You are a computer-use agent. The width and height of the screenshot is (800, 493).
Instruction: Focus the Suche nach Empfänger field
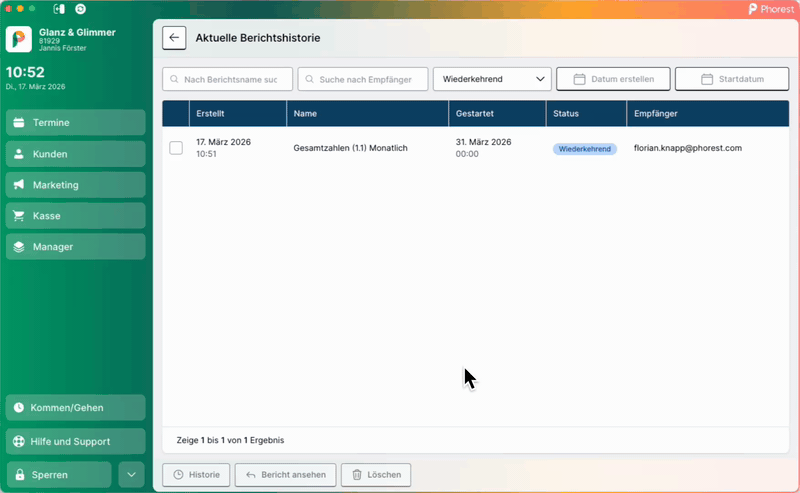click(363, 79)
